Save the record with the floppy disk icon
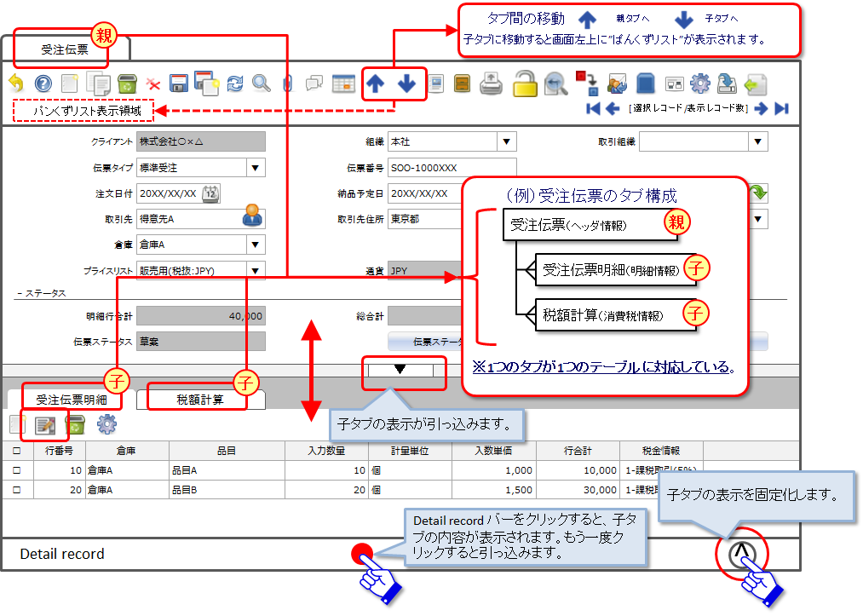This screenshot has width=863, height=616. pyautogui.click(x=179, y=83)
